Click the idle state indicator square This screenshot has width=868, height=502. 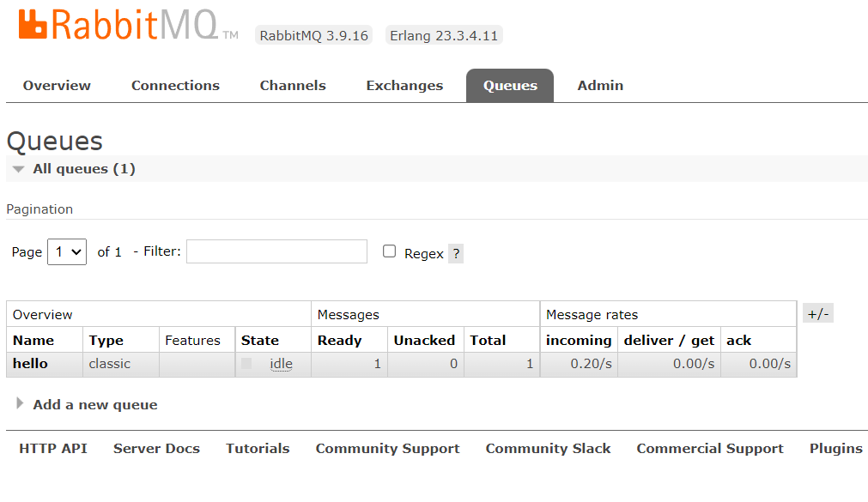point(247,364)
